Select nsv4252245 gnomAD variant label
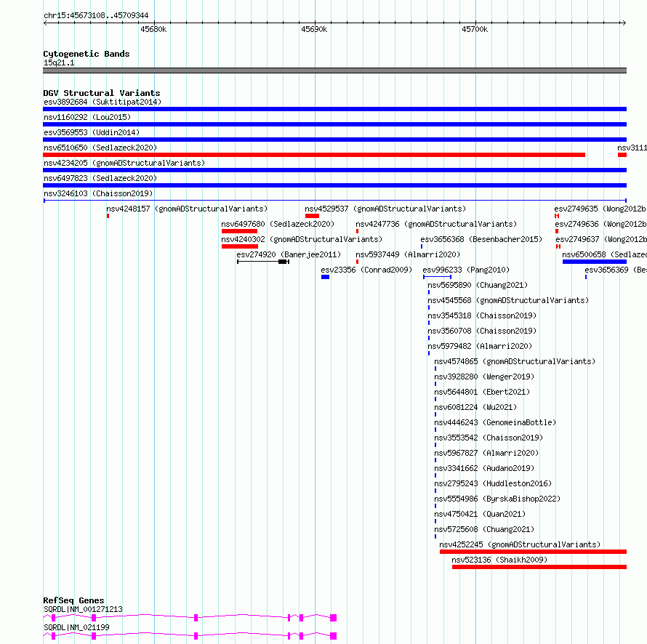 [x=520, y=544]
